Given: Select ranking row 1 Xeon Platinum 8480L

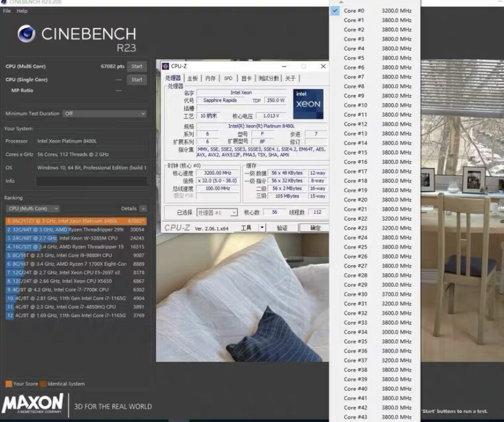Looking at the screenshot, I should [76, 221].
